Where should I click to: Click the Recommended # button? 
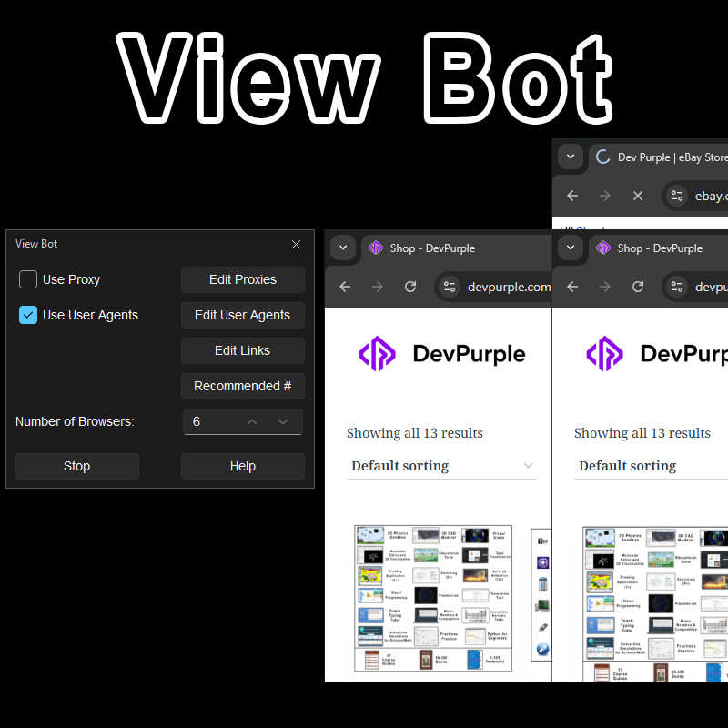[x=243, y=386]
